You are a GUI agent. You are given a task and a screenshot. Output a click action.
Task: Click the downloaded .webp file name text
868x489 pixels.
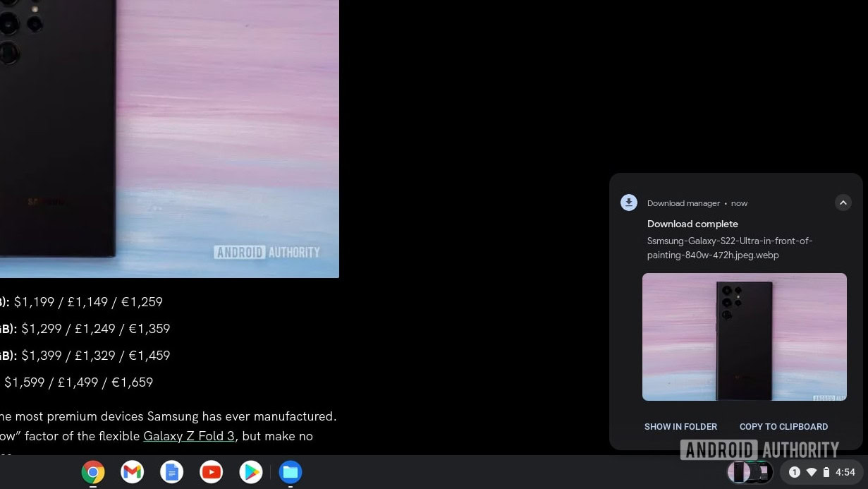tap(729, 248)
